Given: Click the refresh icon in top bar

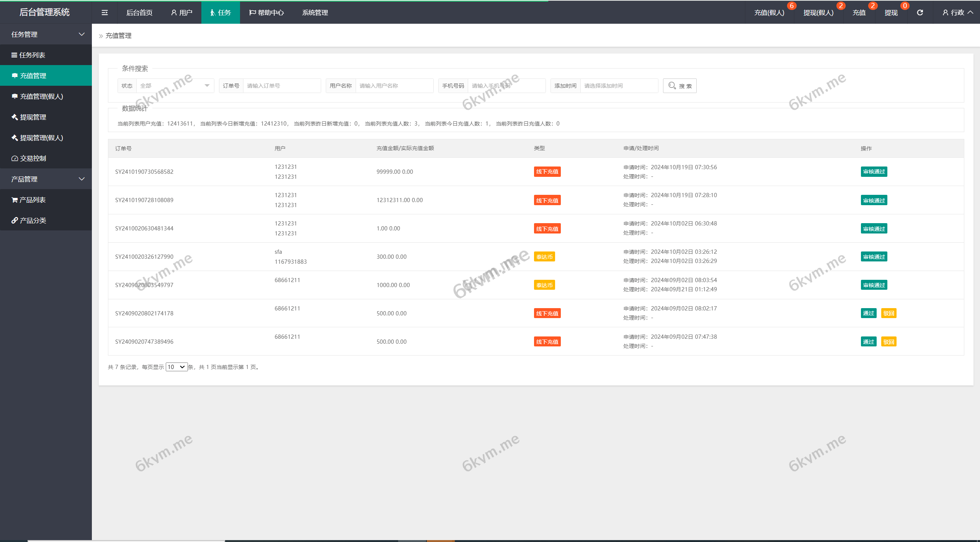Looking at the screenshot, I should [x=920, y=13].
